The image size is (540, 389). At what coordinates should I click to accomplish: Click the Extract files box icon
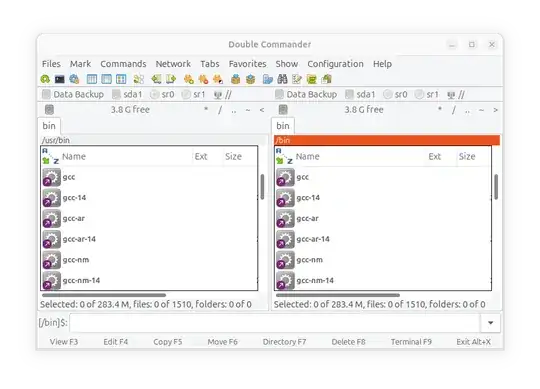(x=250, y=79)
